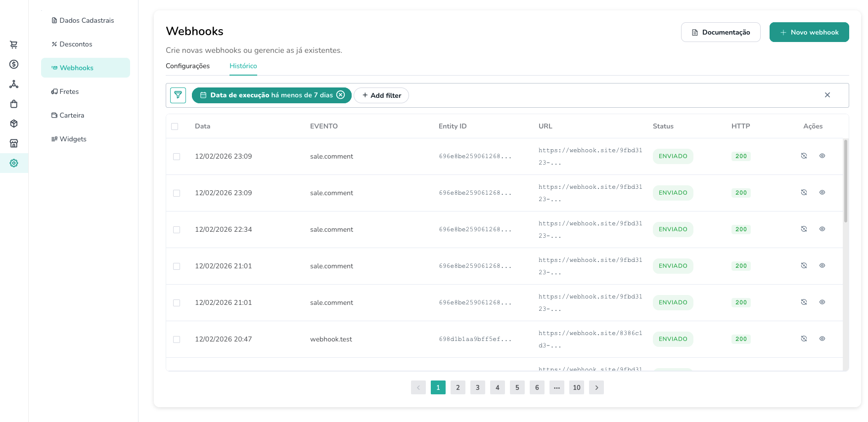Open the storefront icon in sidebar
868x422 pixels.
point(14,143)
